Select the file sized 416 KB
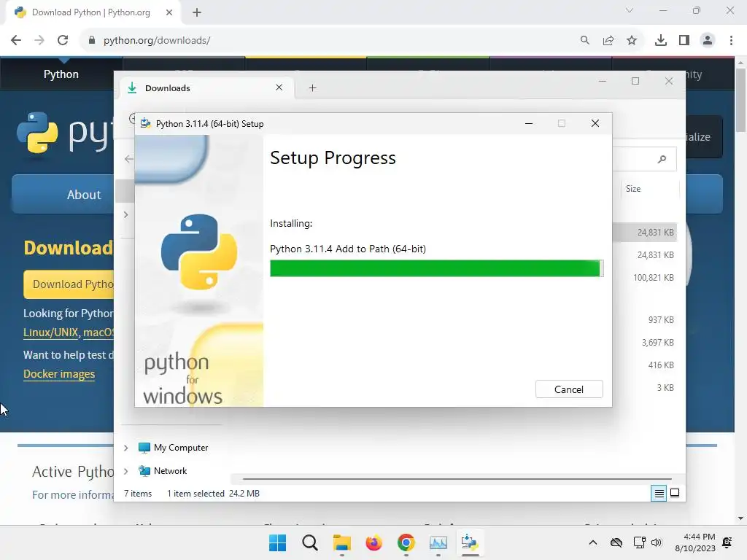 tap(661, 365)
